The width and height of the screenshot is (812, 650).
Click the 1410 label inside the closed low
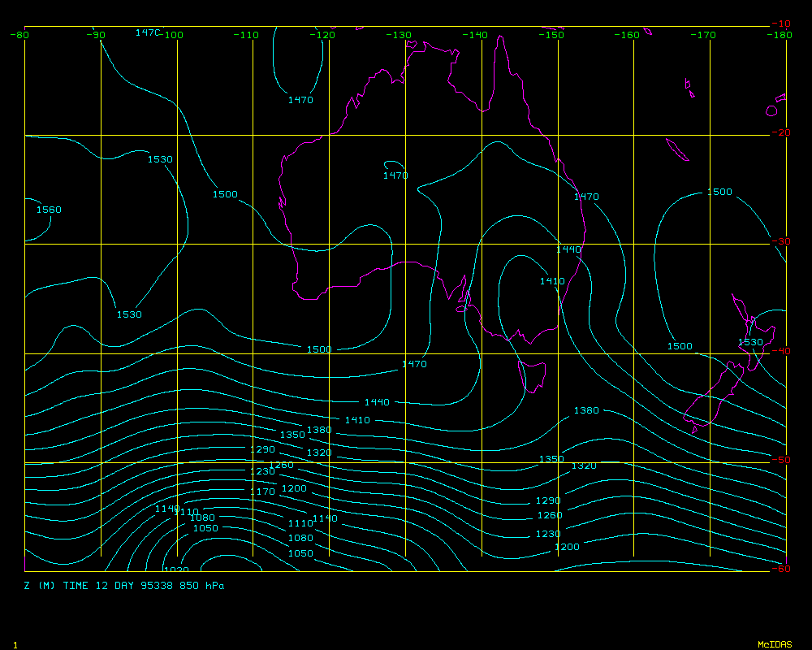pos(552,281)
